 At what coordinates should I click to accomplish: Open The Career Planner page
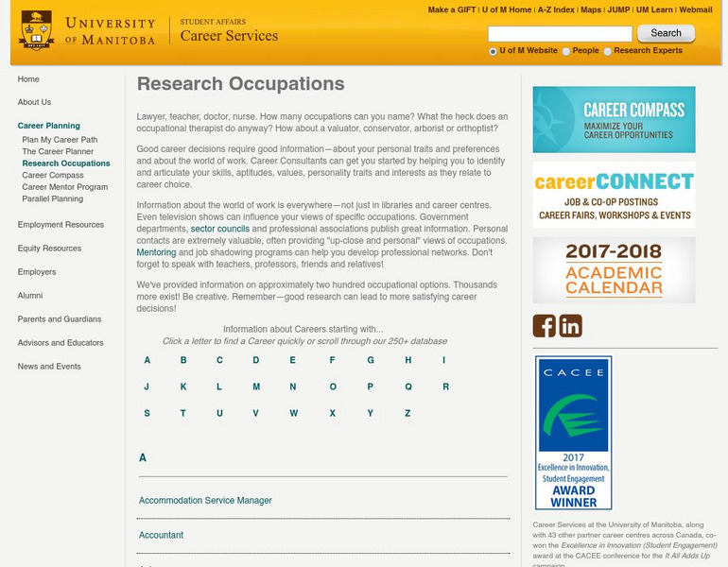(x=58, y=152)
